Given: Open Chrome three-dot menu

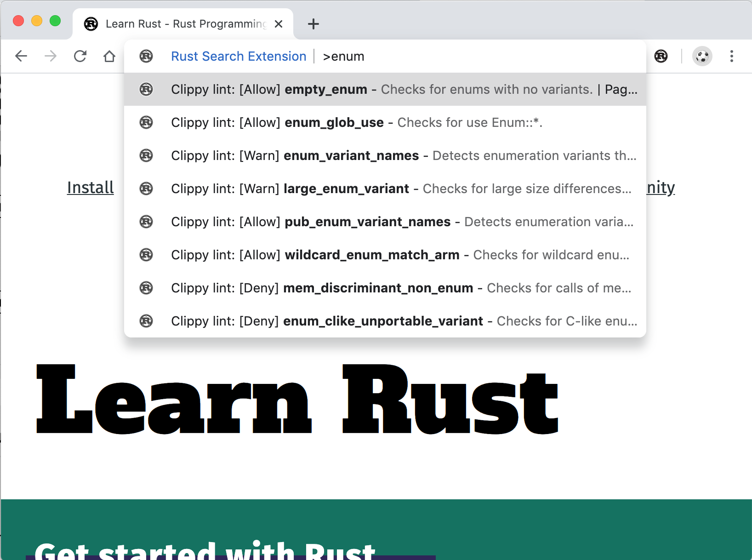Looking at the screenshot, I should point(732,56).
